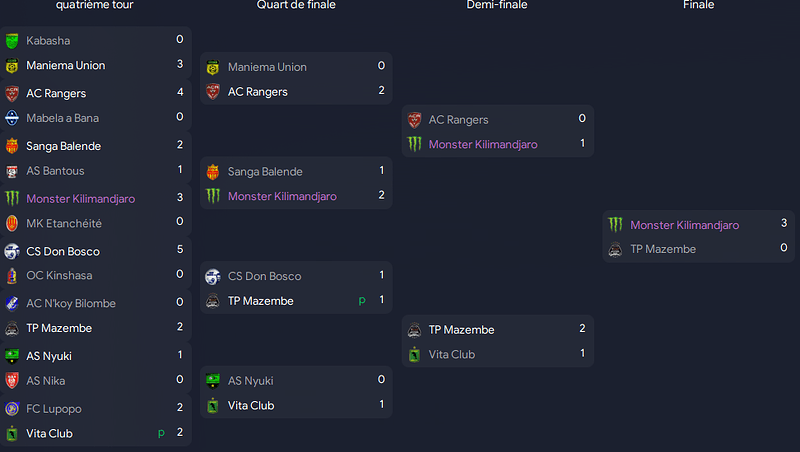Click the Quart de finale column header
Image resolution: width=800 pixels, height=452 pixels.
(296, 5)
